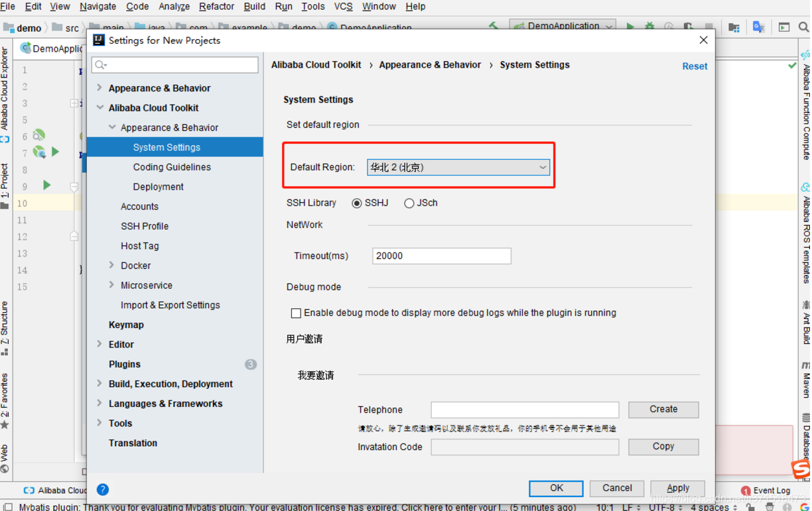Open the VCS menu
Screen dimensions: 812x511
pyautogui.click(x=343, y=7)
